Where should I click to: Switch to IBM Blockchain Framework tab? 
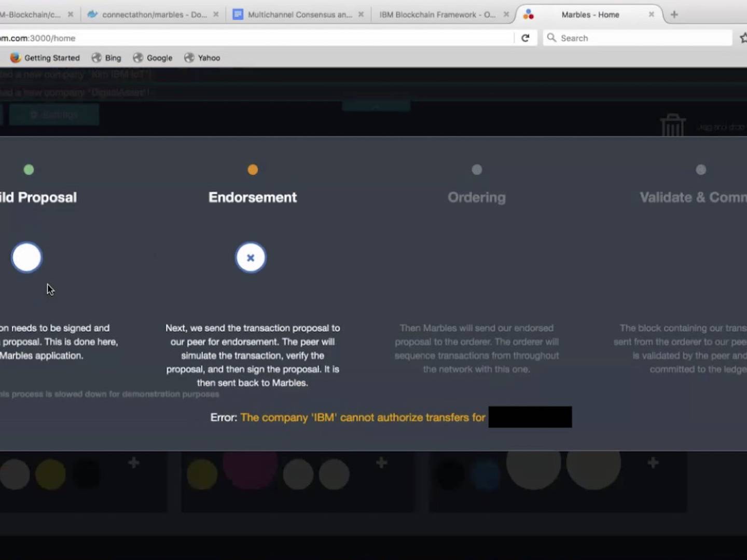(x=444, y=15)
